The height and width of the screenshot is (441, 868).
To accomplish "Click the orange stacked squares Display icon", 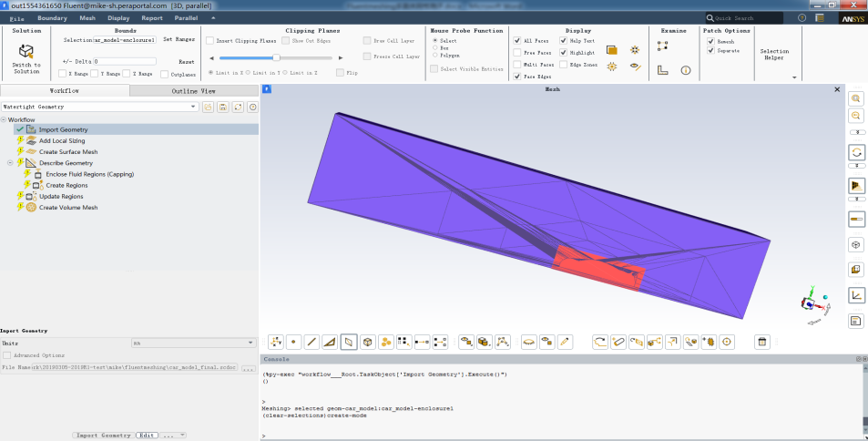I will (612, 50).
